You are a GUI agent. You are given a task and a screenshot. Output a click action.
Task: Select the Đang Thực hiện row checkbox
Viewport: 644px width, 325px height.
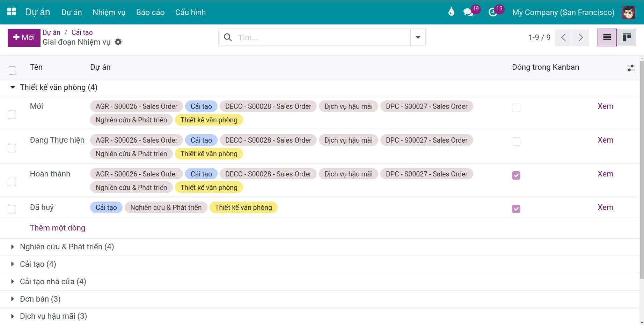[12, 148]
